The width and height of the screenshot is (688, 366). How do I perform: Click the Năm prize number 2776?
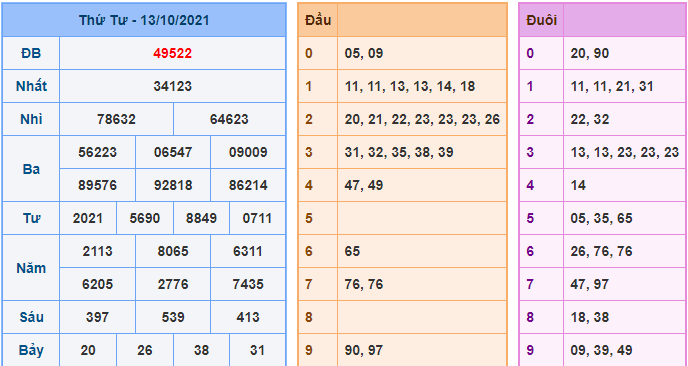click(x=173, y=284)
